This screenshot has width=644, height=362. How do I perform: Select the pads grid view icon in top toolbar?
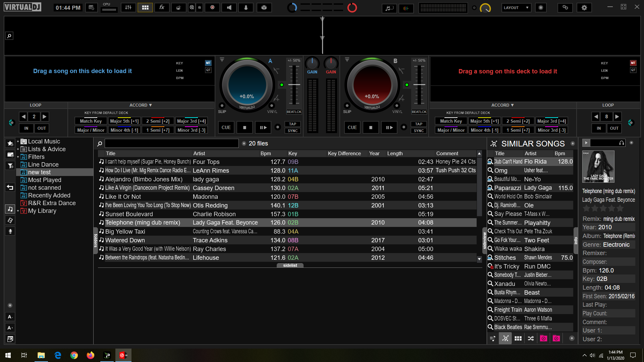click(x=145, y=7)
